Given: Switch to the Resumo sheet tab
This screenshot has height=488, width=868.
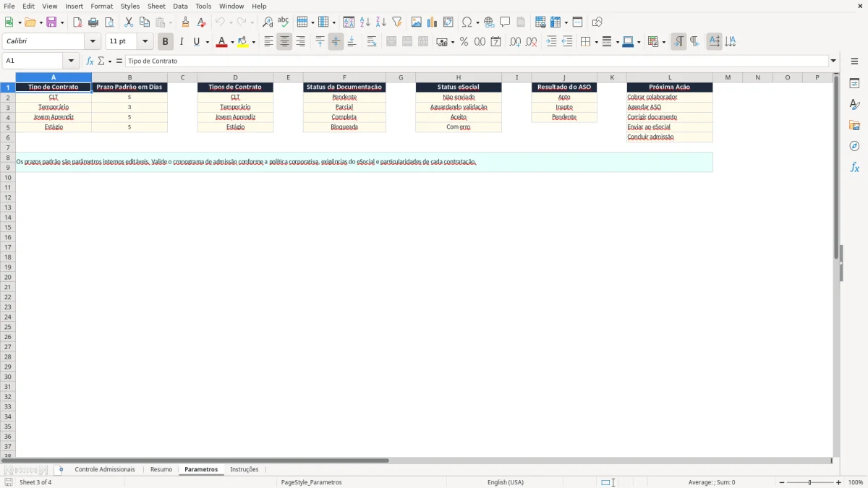Looking at the screenshot, I should tap(161, 470).
